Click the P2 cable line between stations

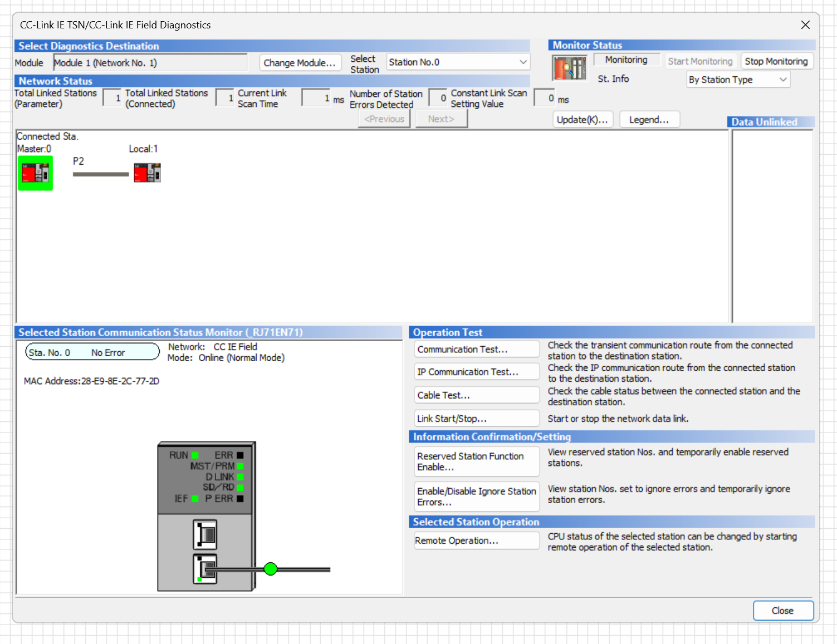[101, 174]
